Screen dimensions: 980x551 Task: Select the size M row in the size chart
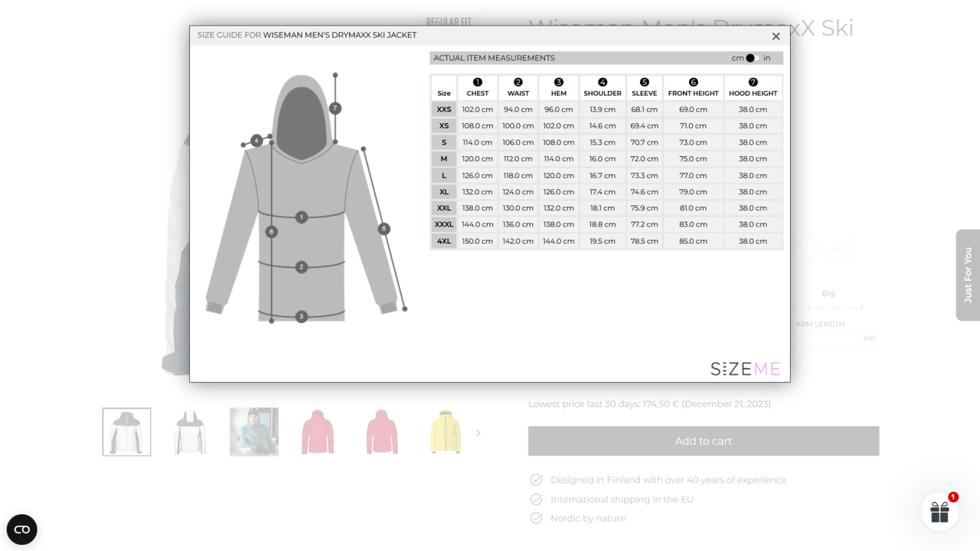444,158
